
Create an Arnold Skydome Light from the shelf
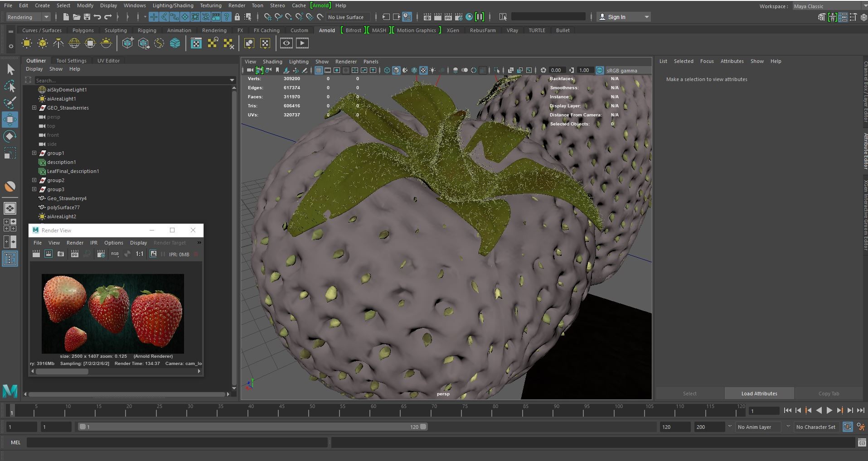coord(74,43)
